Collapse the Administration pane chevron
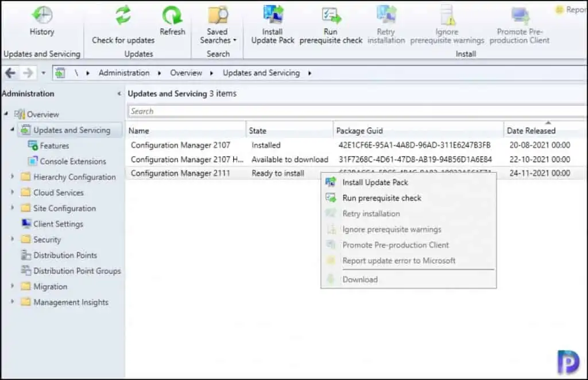Image resolution: width=588 pixels, height=380 pixels. click(x=119, y=94)
